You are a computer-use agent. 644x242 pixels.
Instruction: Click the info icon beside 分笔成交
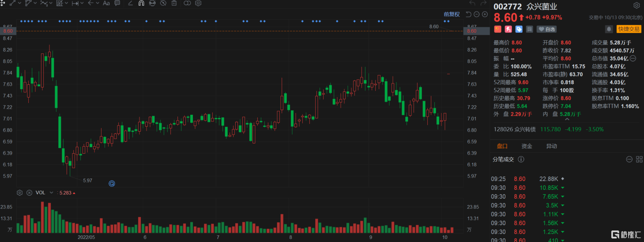[x=521, y=159]
